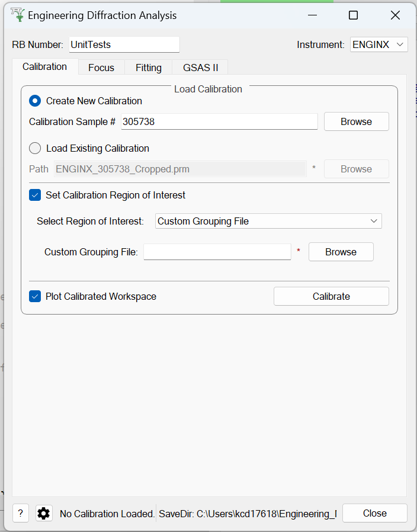417x532 pixels.
Task: Click the Close button at bottom
Action: 374,513
